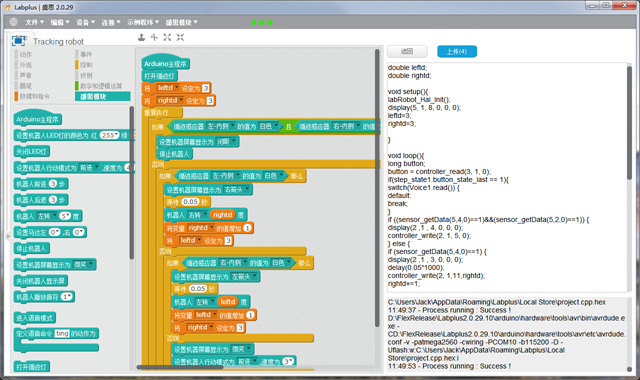Image resolution: width=640 pixels, height=380 pixels.
Task: Click the 上传(4) upload button
Action: coord(457,51)
